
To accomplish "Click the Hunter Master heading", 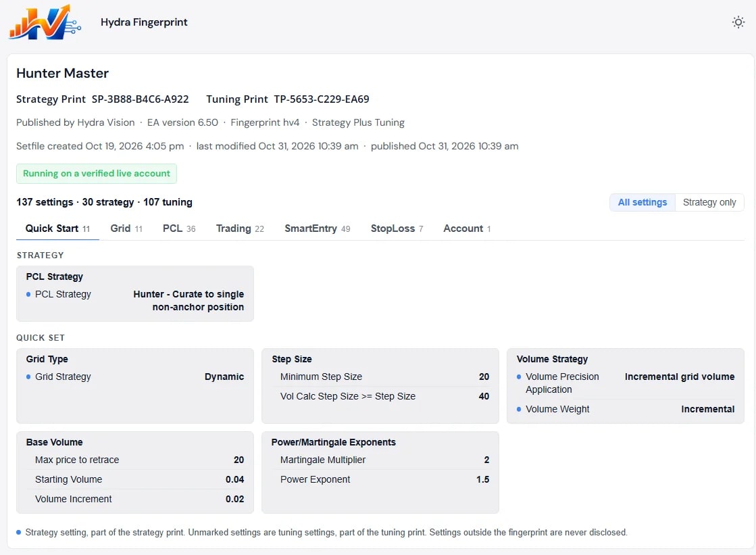I will point(62,74).
